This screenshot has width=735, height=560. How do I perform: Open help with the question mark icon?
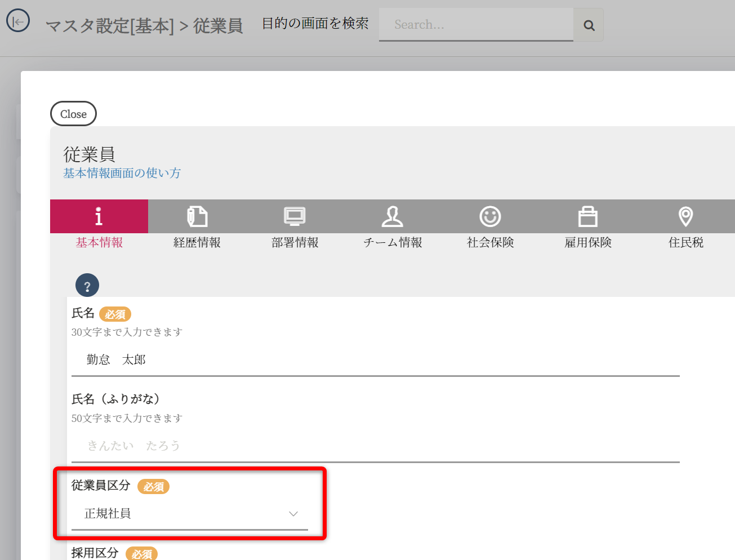[x=87, y=286]
